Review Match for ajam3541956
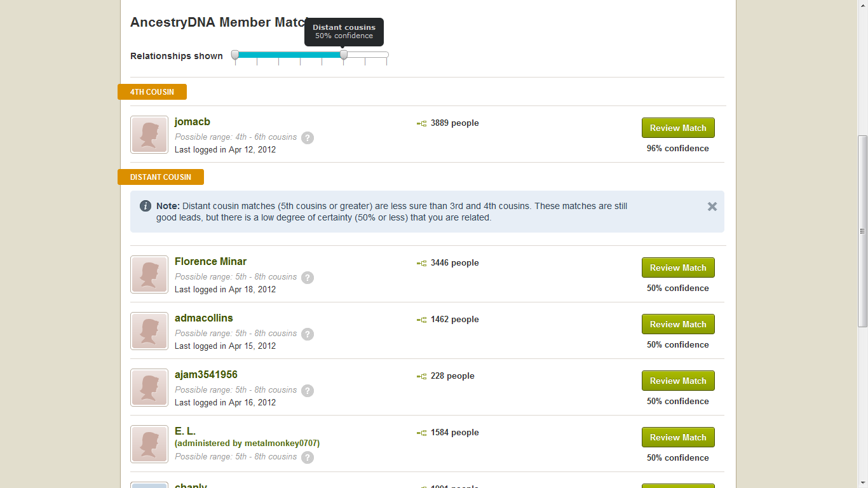 678,381
